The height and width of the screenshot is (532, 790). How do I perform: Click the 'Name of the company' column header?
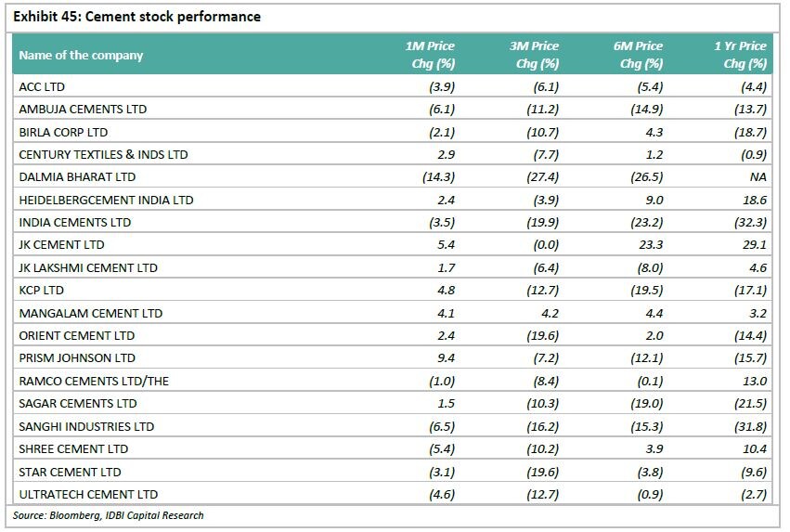pyautogui.click(x=81, y=56)
